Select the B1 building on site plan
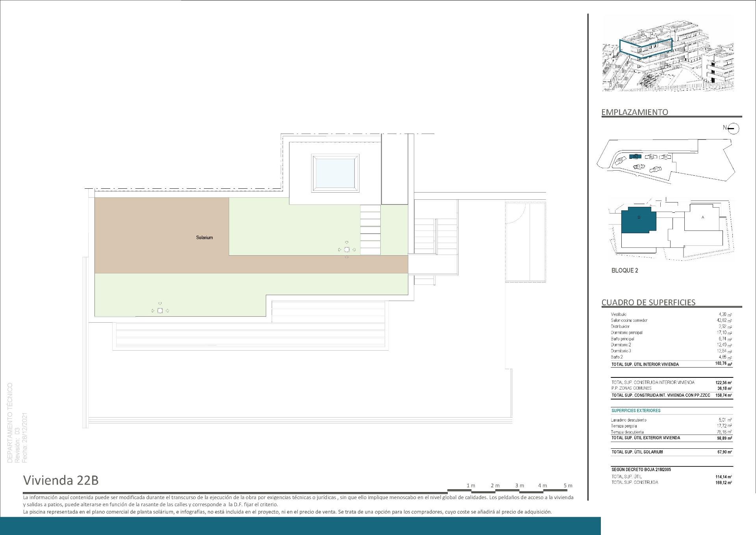Viewport: 756px width, 535px height. coord(620,161)
